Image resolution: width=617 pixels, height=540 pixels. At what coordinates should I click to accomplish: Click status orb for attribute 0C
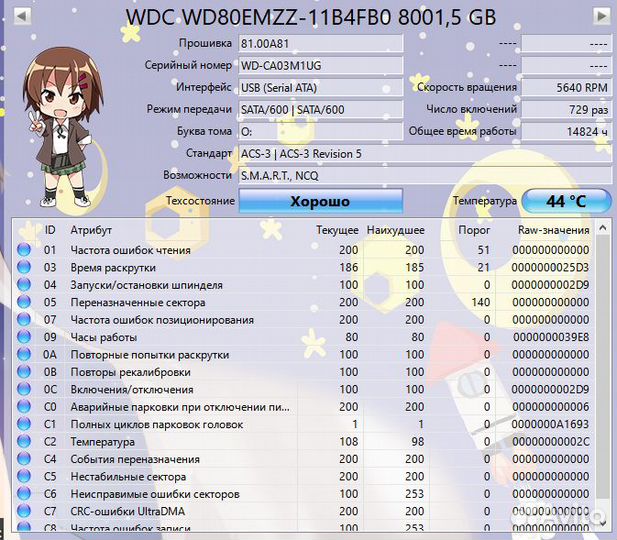coord(24,389)
